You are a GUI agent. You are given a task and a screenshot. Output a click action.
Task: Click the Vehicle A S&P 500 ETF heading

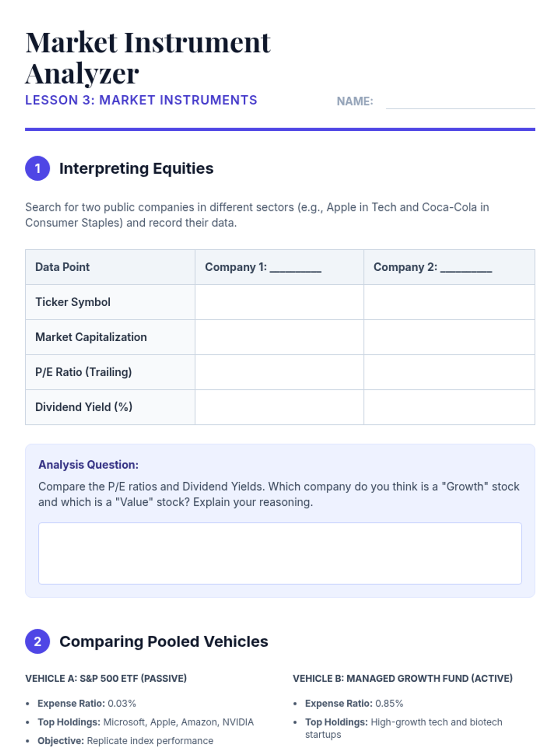106,678
